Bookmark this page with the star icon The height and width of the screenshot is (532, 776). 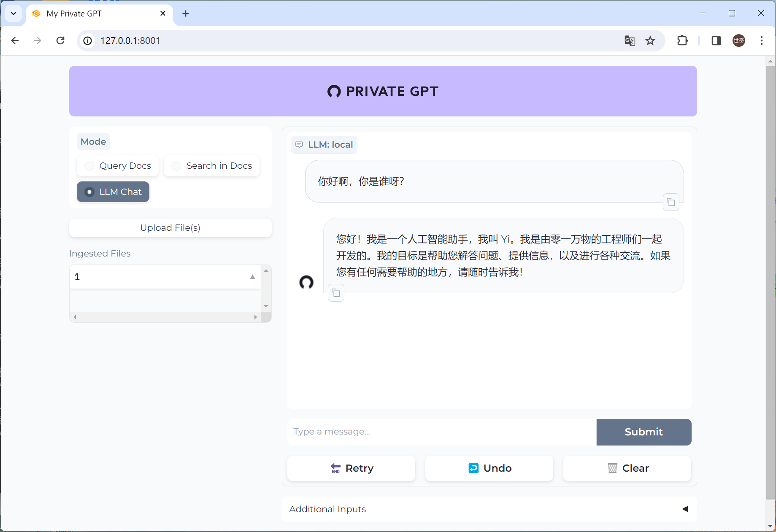point(650,41)
